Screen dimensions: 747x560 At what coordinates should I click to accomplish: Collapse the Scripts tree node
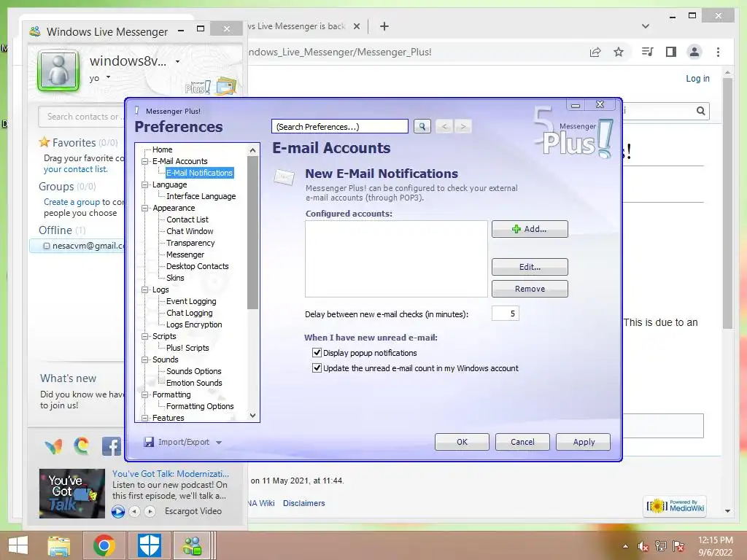[145, 336]
